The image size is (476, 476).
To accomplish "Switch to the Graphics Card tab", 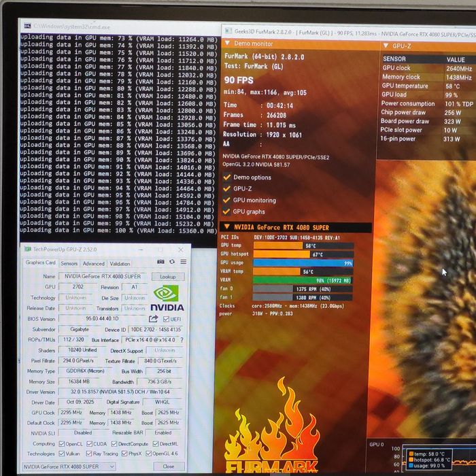I will click(40, 262).
